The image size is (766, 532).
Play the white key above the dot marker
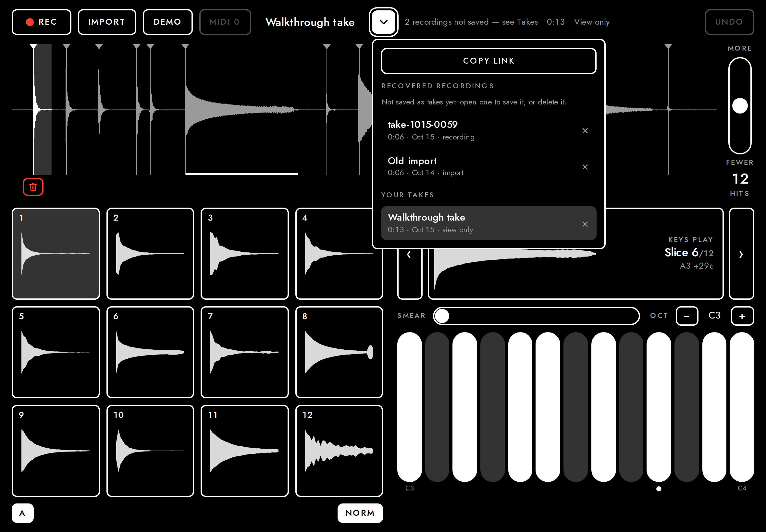(x=659, y=407)
